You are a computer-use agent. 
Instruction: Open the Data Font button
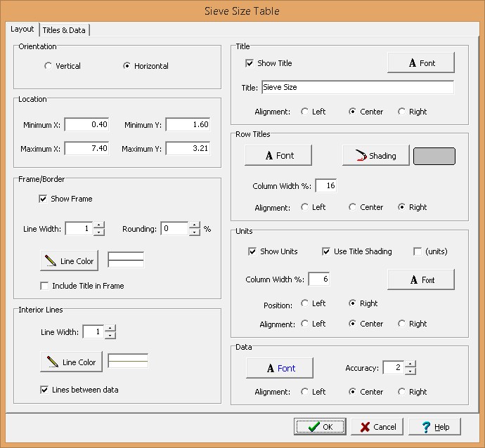(x=279, y=368)
